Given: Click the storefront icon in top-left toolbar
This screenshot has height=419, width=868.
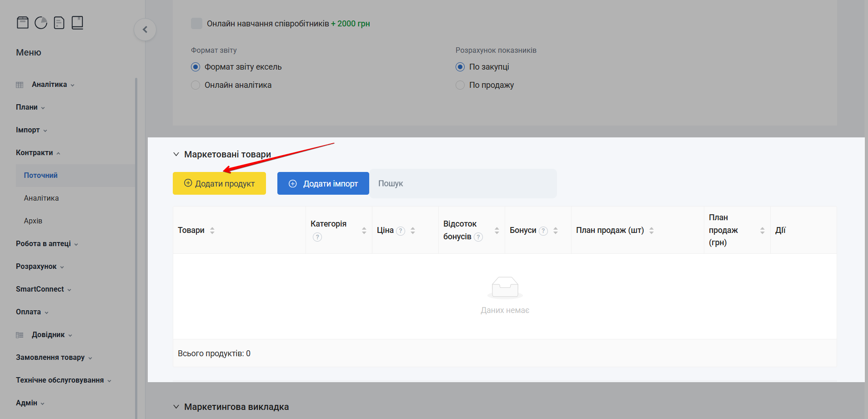Looking at the screenshot, I should coord(23,22).
